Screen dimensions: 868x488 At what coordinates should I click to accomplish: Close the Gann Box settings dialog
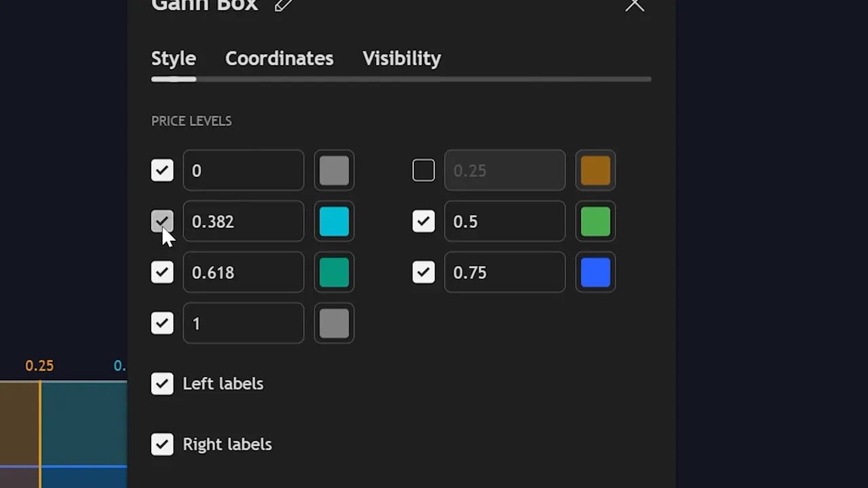pos(635,5)
